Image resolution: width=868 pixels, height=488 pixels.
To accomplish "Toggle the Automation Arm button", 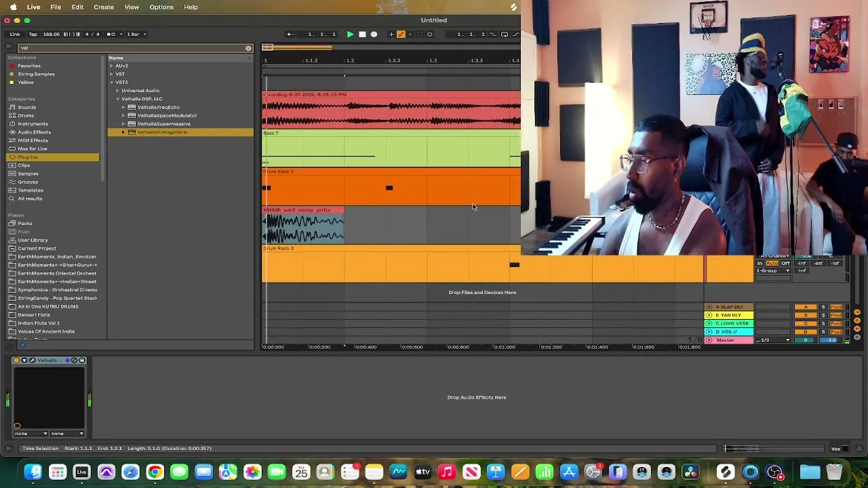I will 401,34.
